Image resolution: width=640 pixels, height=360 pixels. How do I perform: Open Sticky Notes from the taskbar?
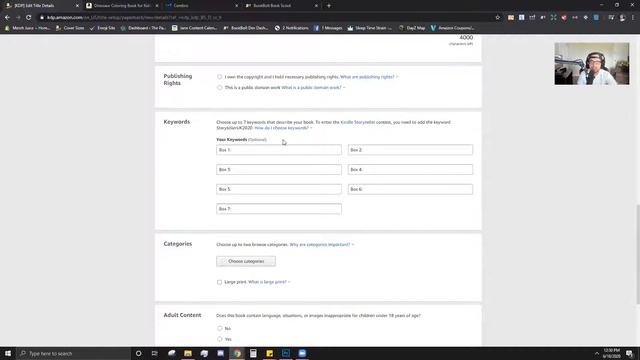point(269,353)
